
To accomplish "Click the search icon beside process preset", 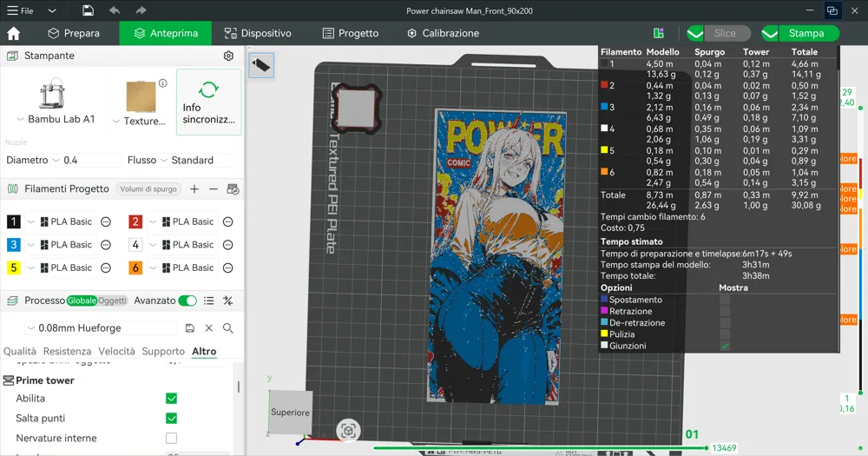I will (x=228, y=328).
